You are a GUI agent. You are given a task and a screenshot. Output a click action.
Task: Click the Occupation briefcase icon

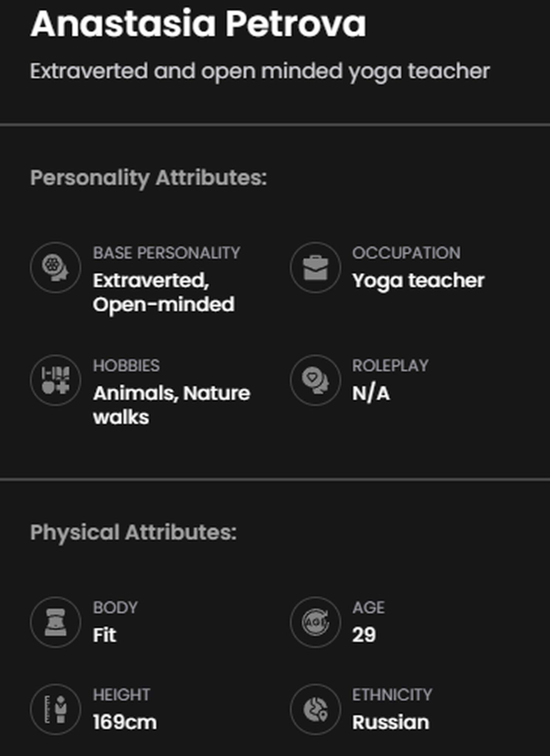pos(315,268)
